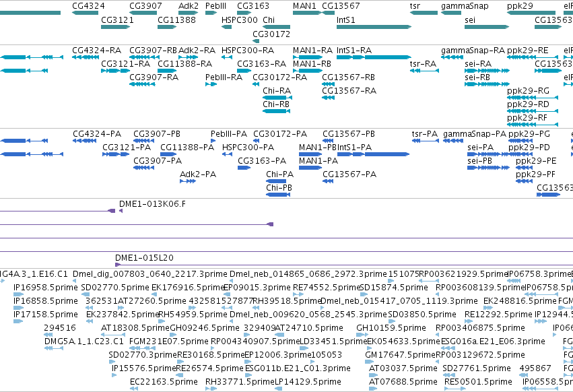Screen dimensions: 573x392
Task: Click the IntS1-RA transcript label
Action: coord(353,50)
